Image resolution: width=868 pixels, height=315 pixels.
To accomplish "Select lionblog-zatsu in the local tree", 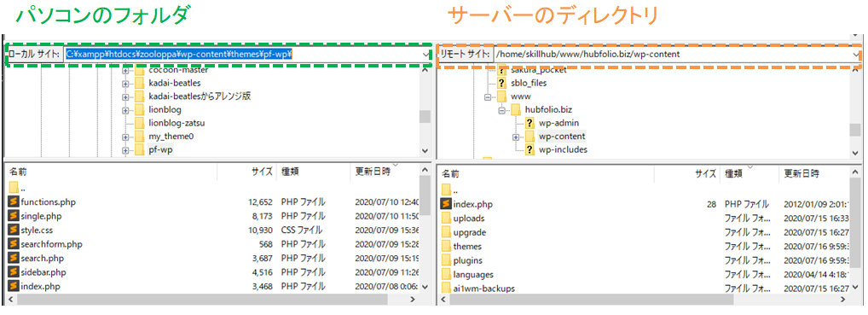I will [176, 123].
